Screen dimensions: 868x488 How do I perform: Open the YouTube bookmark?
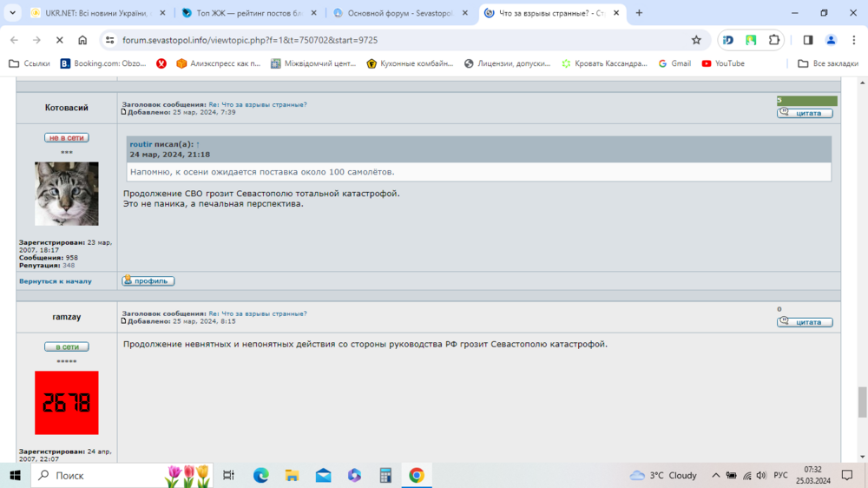723,63
